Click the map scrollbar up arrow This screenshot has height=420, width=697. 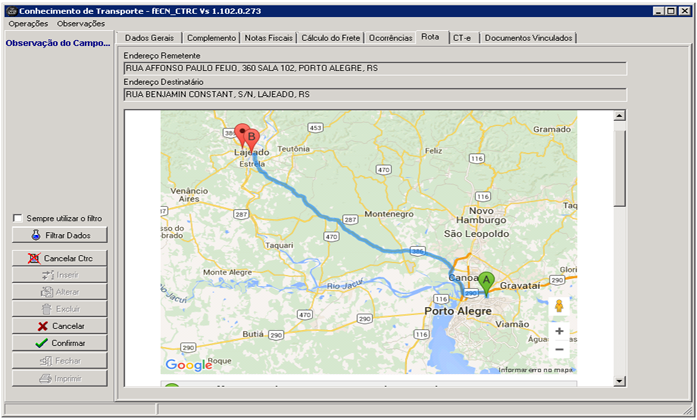[x=620, y=116]
